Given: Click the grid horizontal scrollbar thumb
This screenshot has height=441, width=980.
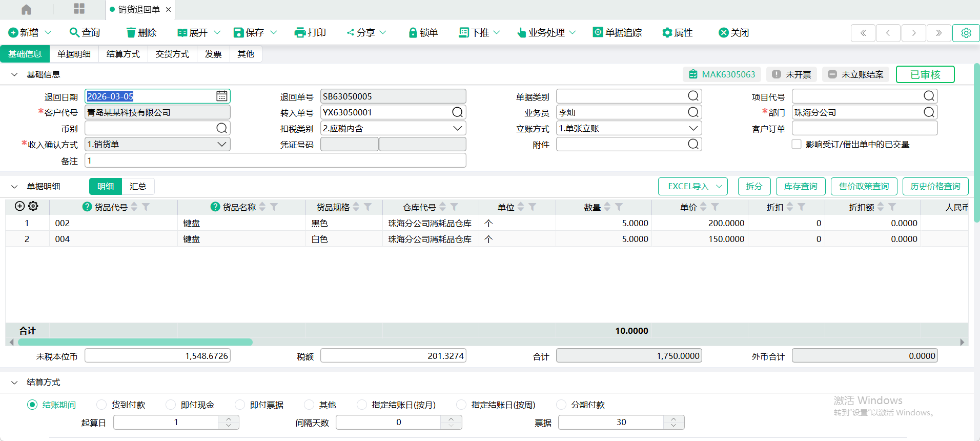Looking at the screenshot, I should tap(135, 342).
